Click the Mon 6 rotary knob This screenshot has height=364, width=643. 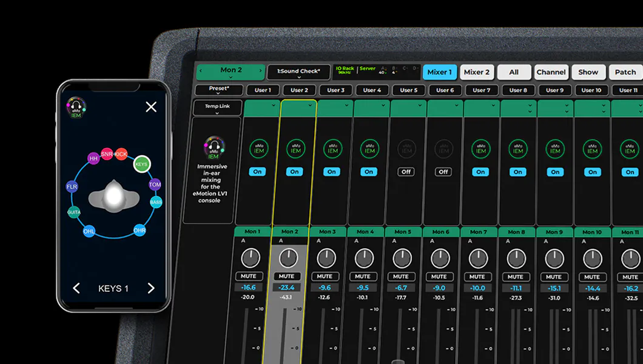point(440,258)
